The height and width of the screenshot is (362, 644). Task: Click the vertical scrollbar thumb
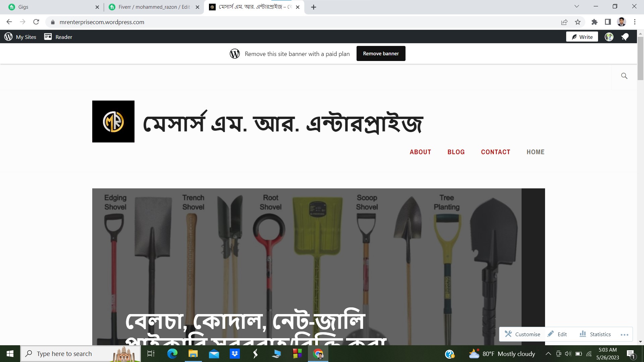coord(640,59)
